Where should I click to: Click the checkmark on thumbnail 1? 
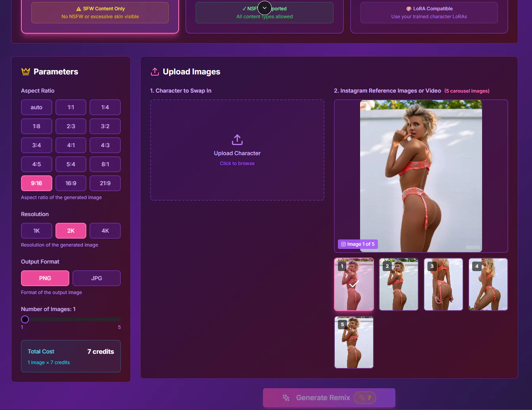click(353, 284)
